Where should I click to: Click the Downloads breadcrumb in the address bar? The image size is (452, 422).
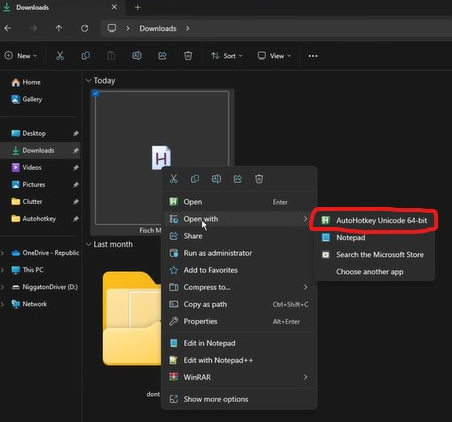(158, 28)
